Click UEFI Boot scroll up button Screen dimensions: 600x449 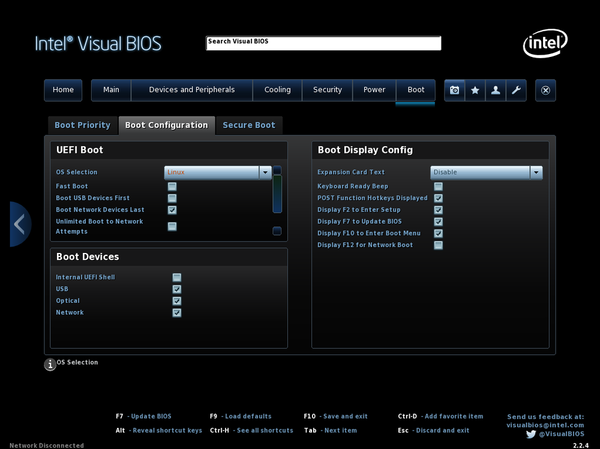pyautogui.click(x=277, y=170)
